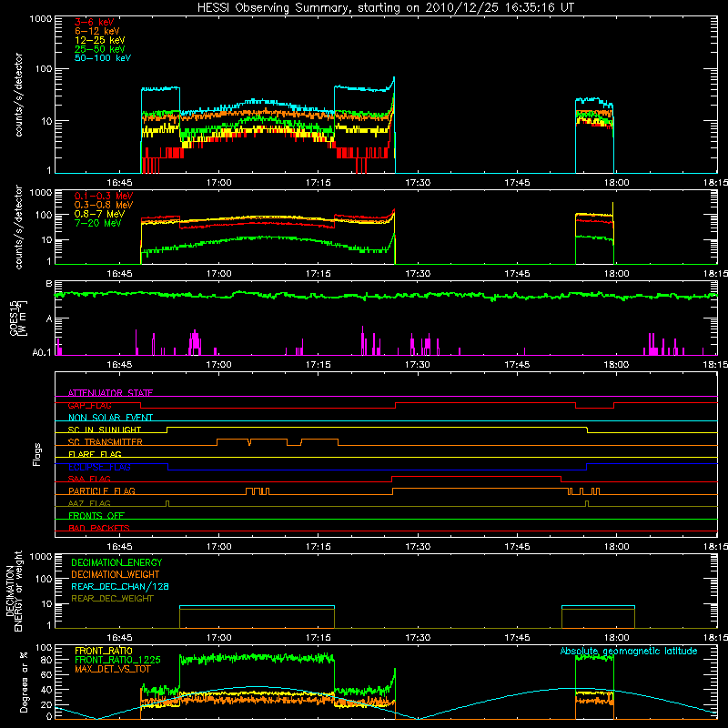Click the 17:00 tick under the keV panel

218,183
